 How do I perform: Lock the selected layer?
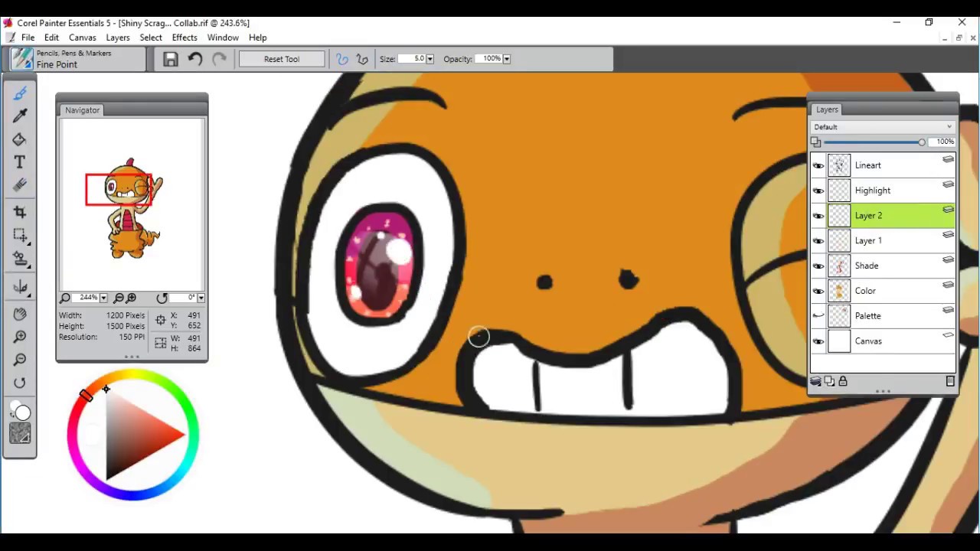coord(843,381)
